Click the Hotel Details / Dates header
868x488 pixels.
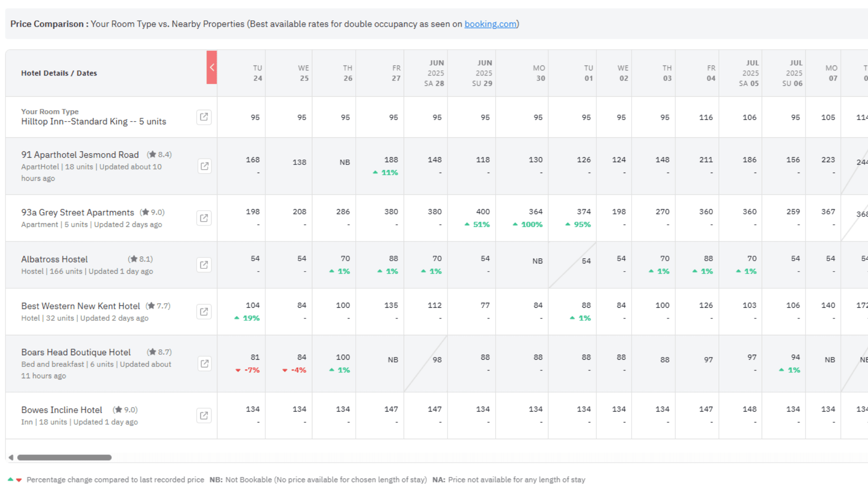59,73
